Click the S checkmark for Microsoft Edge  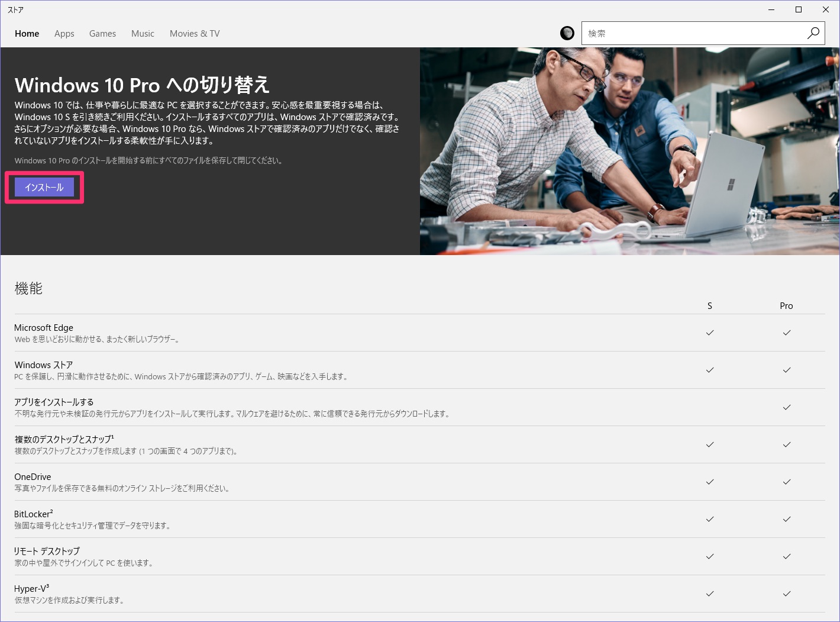pos(710,333)
